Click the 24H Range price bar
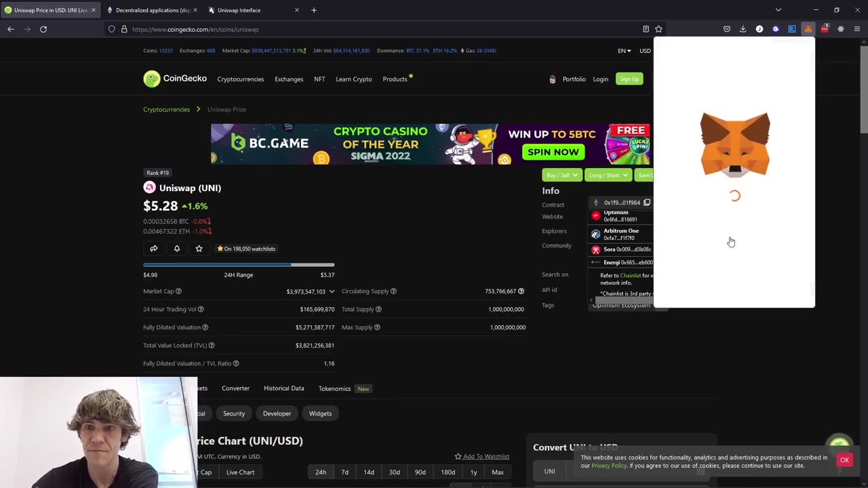Image resolution: width=868 pixels, height=488 pixels. click(239, 265)
